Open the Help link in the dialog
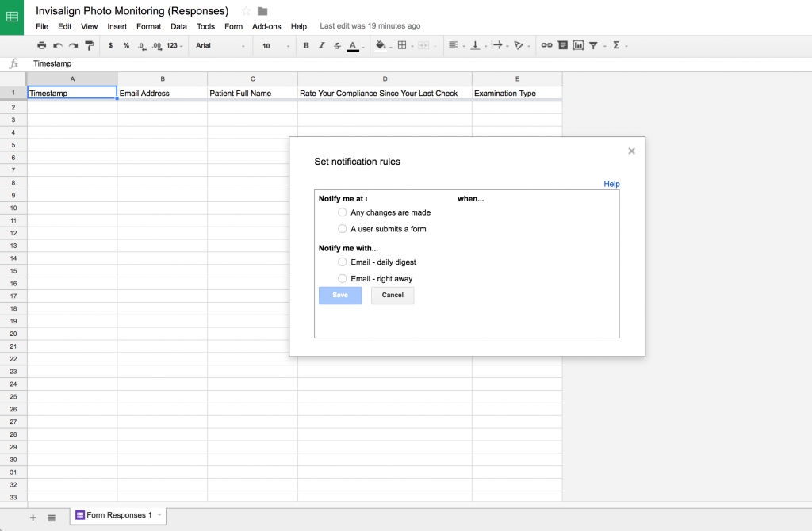This screenshot has height=531, width=812. pos(611,184)
